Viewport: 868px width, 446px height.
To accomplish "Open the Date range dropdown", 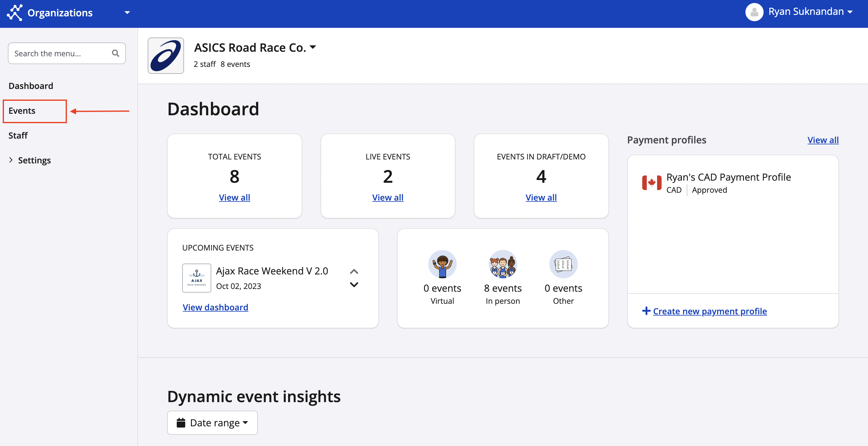I will [212, 422].
